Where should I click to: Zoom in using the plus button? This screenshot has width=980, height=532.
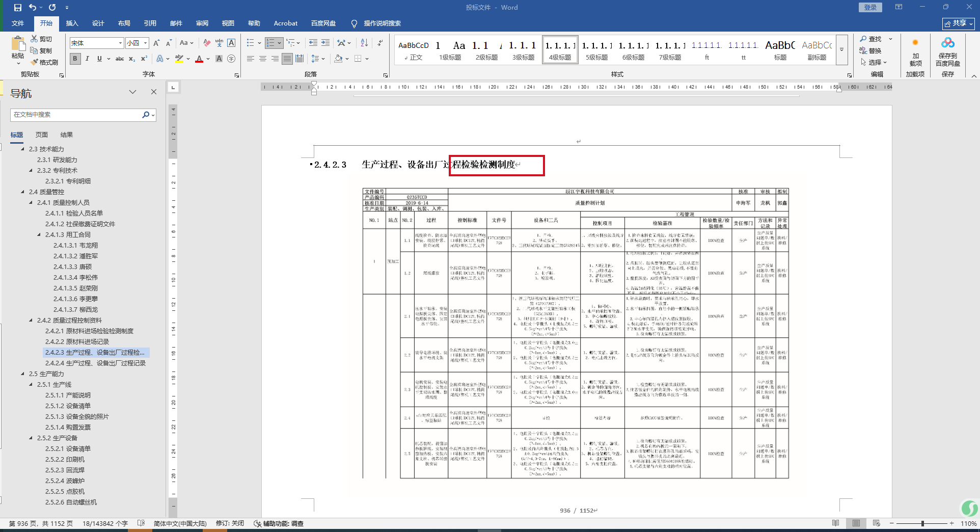[x=952, y=523]
